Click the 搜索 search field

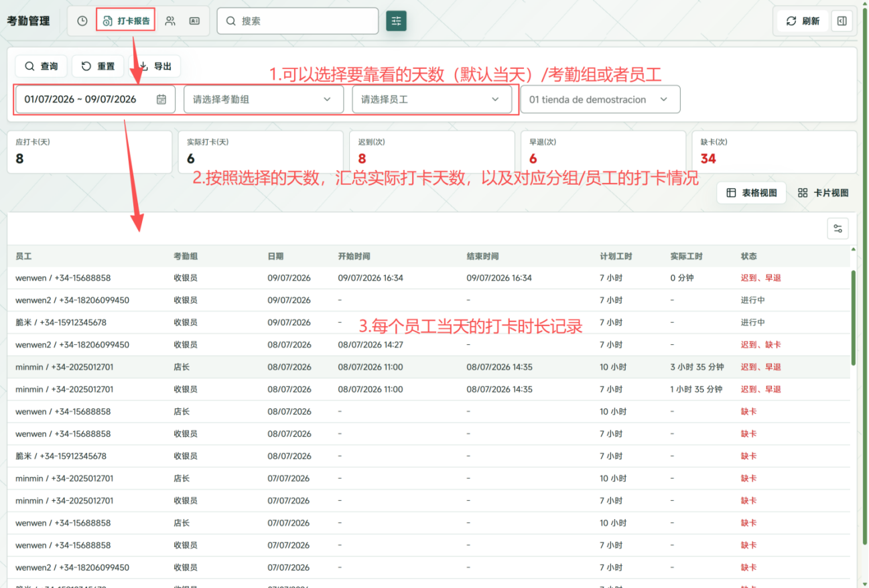point(297,21)
